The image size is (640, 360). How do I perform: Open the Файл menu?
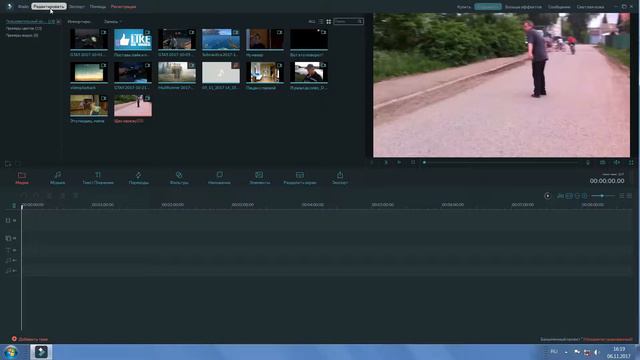[23, 7]
